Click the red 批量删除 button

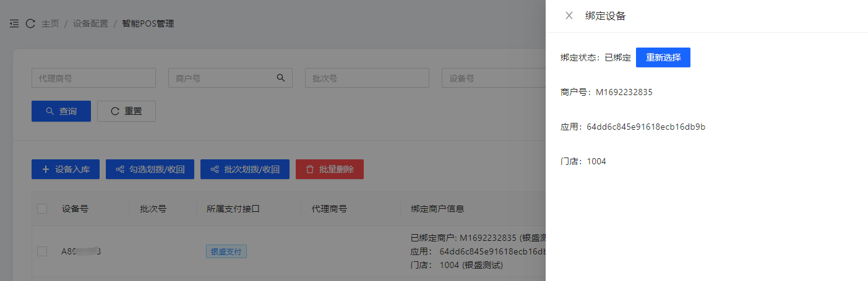point(330,169)
